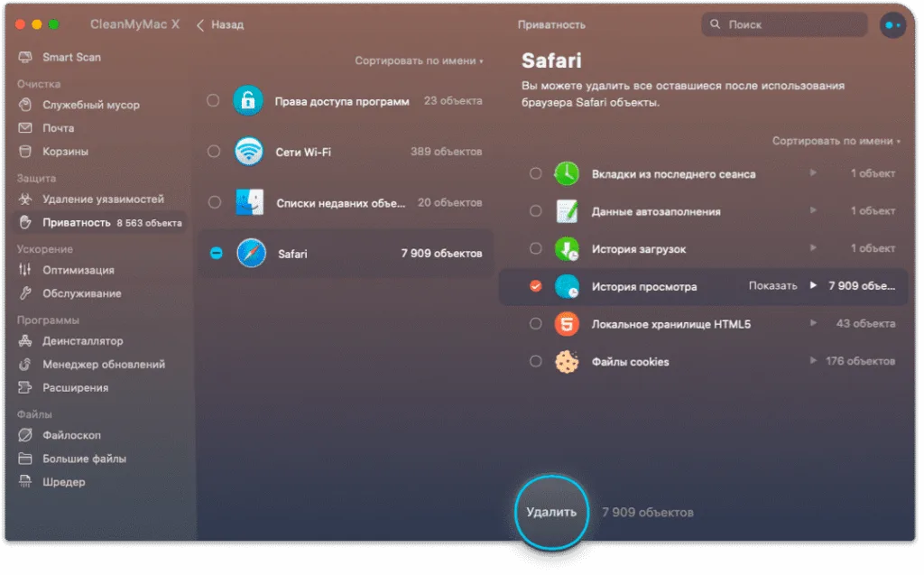Screen dimensions: 924x575
Task: Click the 8 563 объекта badge
Action: click(x=149, y=223)
